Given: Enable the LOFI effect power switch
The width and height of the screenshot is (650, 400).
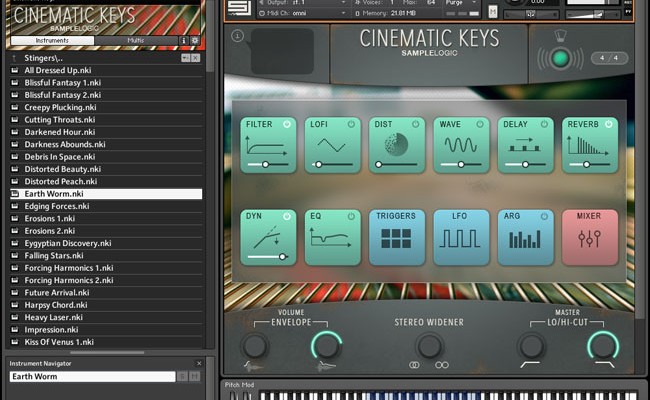Looking at the screenshot, I should point(351,124).
